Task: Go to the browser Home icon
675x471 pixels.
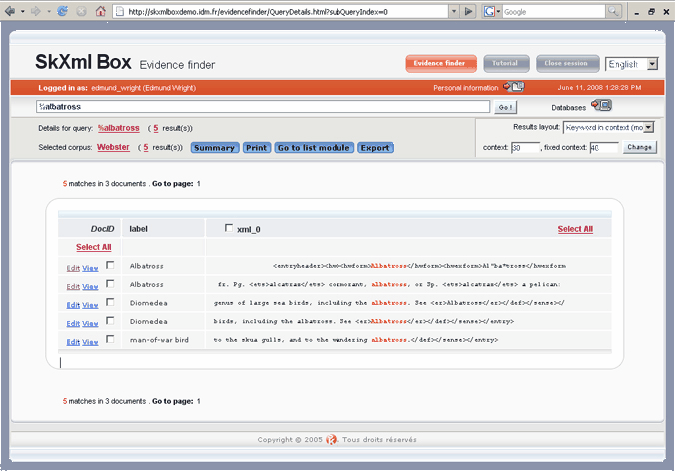Action: (x=100, y=11)
